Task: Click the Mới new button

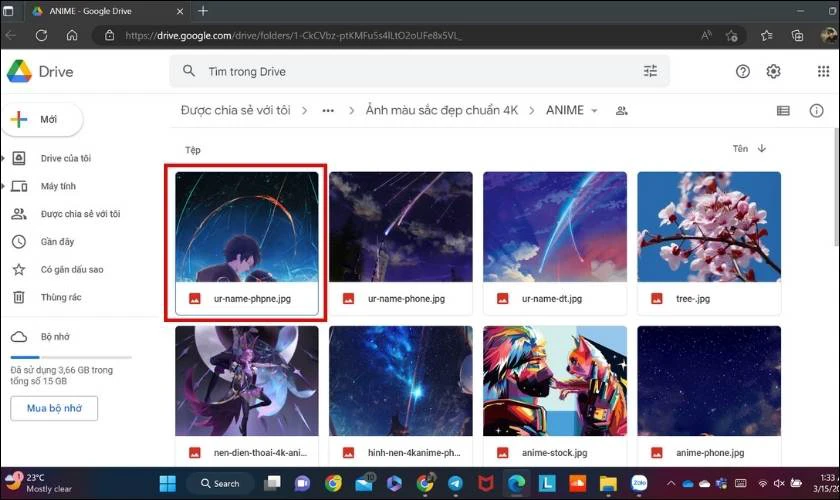Action: 43,119
